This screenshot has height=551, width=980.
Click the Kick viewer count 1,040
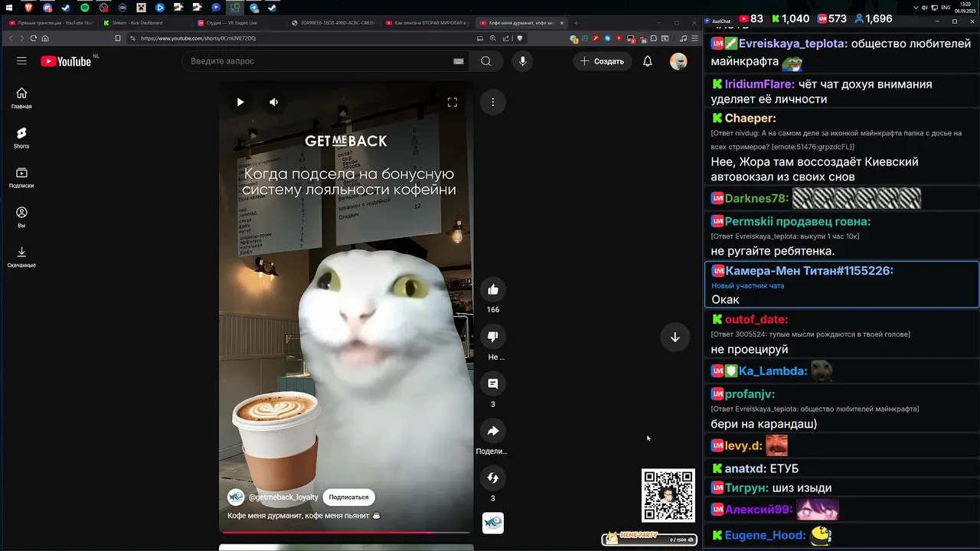789,18
